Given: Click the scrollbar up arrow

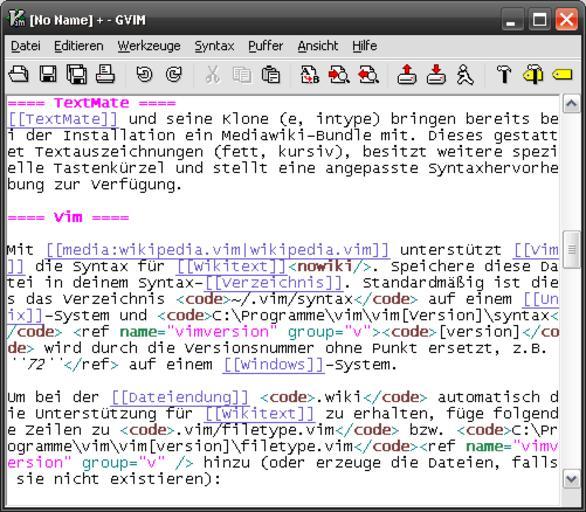Looking at the screenshot, I should [x=571, y=104].
